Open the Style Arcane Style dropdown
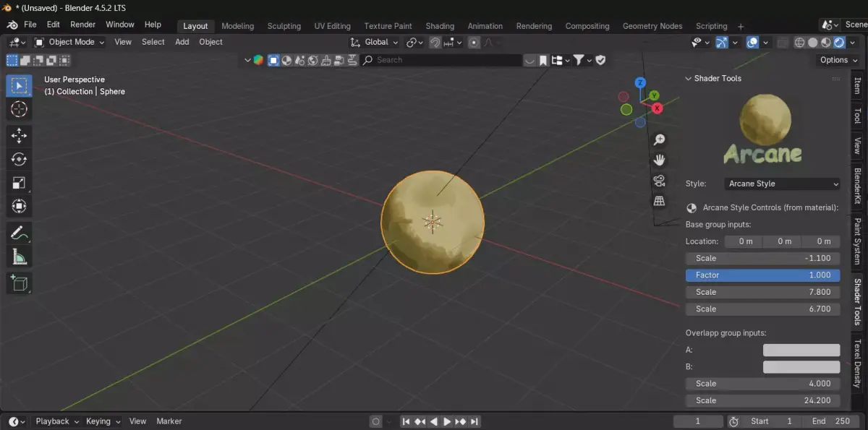Viewport: 868px width, 430px height. tap(783, 184)
